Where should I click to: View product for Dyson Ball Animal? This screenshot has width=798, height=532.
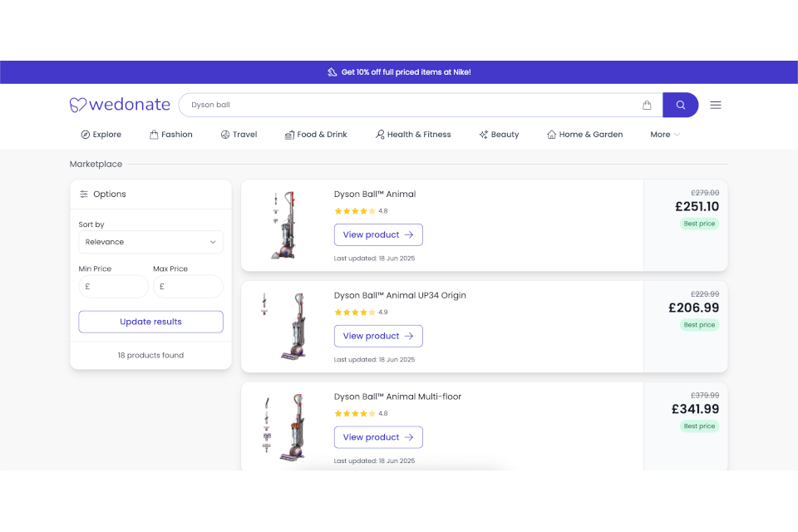(x=378, y=234)
